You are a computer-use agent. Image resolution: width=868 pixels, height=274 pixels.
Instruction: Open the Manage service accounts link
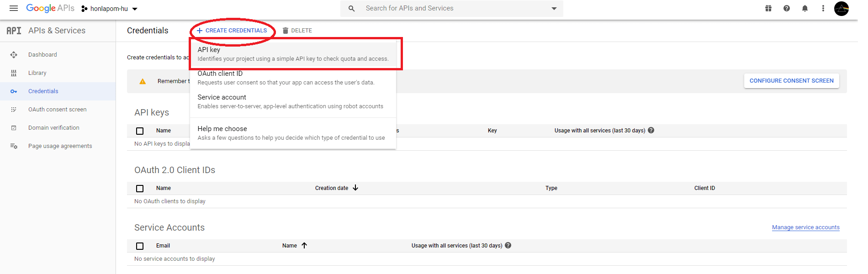pyautogui.click(x=805, y=227)
